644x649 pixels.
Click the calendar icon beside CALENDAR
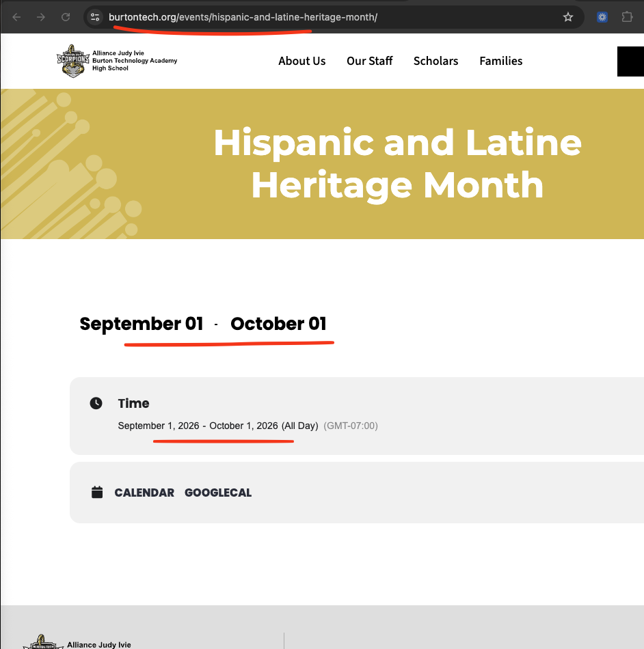[97, 492]
